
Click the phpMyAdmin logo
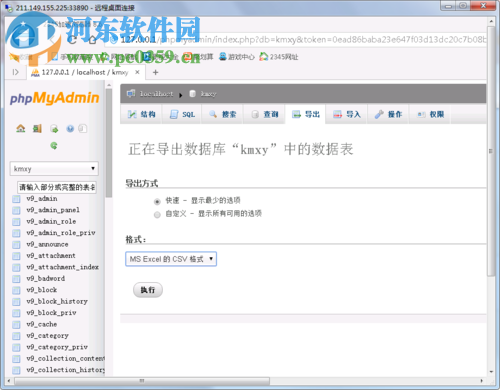click(55, 98)
